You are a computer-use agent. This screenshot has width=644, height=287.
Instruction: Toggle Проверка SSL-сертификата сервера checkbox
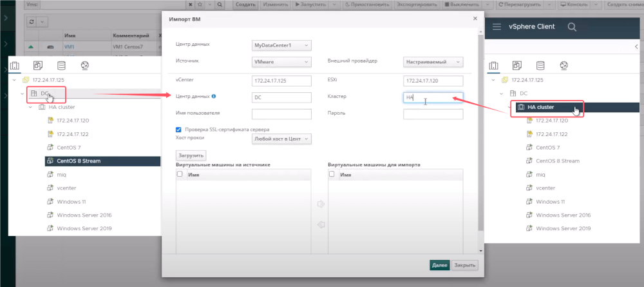(178, 130)
